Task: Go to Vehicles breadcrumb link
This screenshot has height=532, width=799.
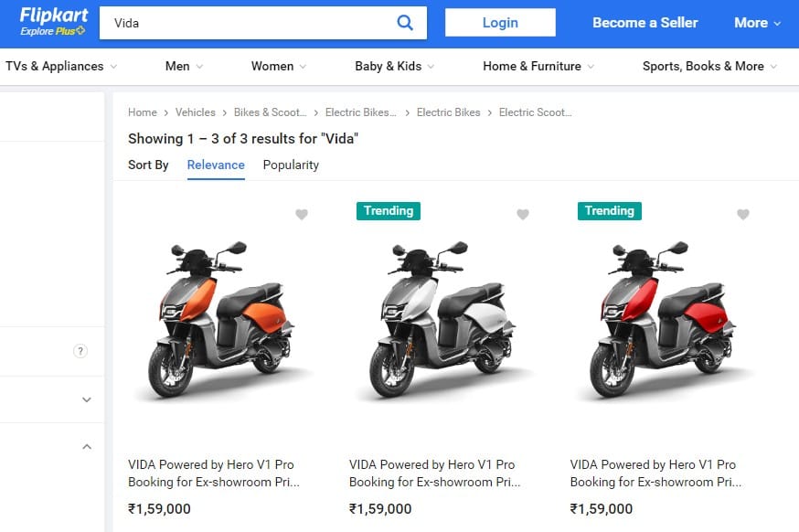Action: pyautogui.click(x=196, y=112)
